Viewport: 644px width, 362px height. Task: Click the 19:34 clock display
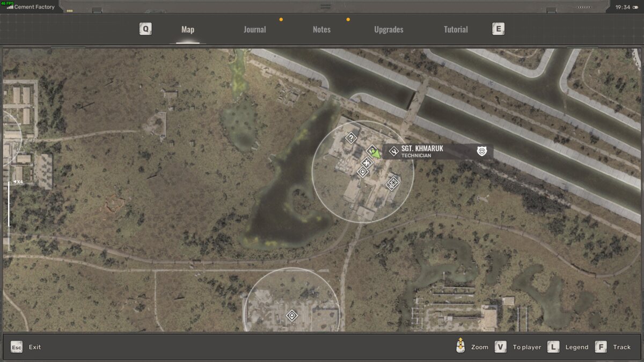coord(623,8)
